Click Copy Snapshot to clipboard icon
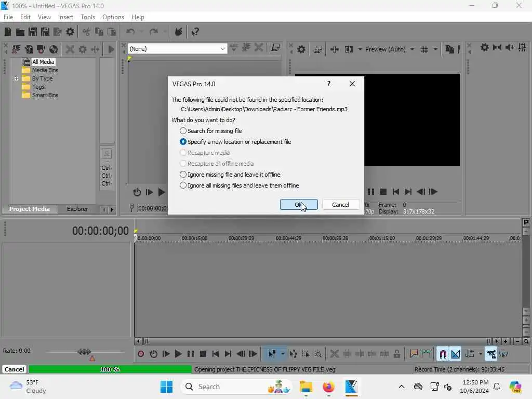 click(449, 49)
